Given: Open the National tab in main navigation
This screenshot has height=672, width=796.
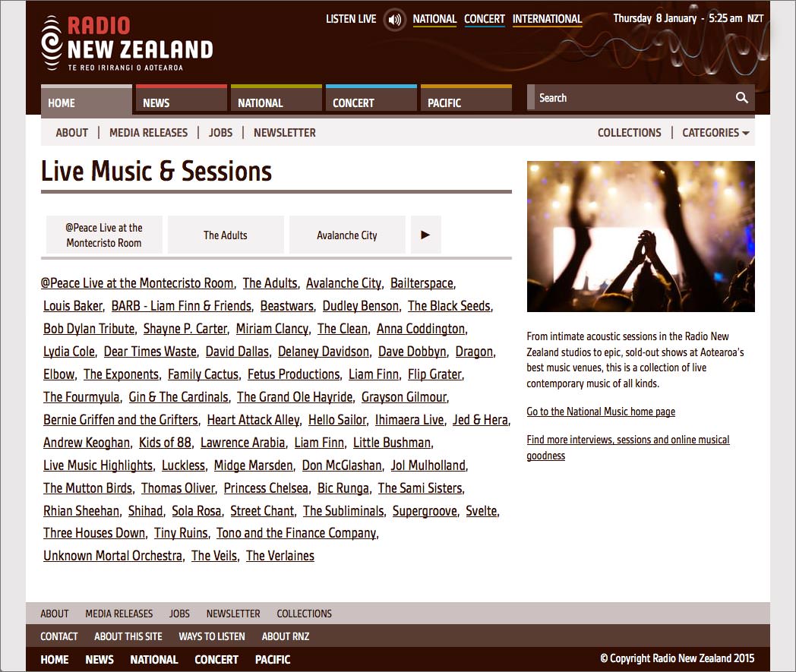Looking at the screenshot, I should click(276, 98).
